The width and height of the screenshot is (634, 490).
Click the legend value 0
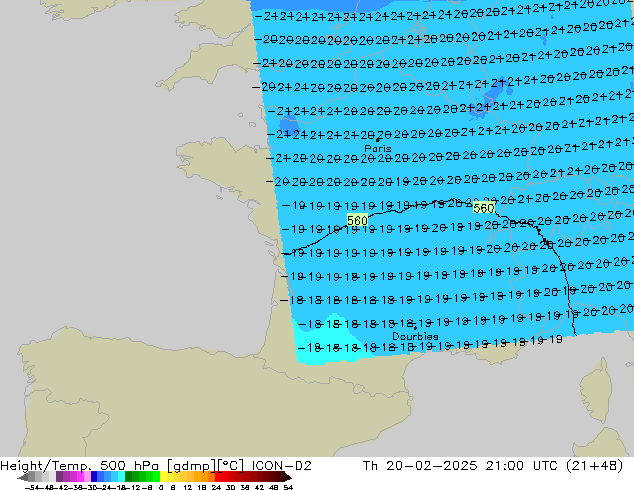coord(161,488)
